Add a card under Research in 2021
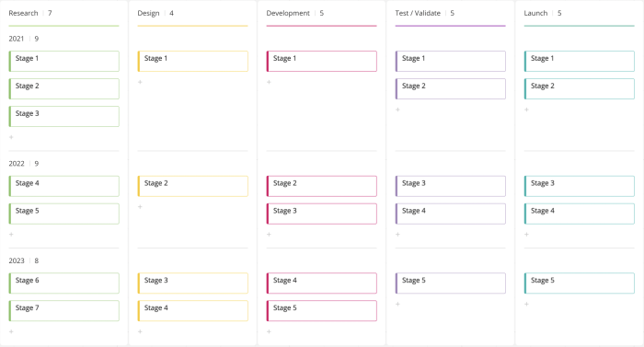 [x=11, y=137]
